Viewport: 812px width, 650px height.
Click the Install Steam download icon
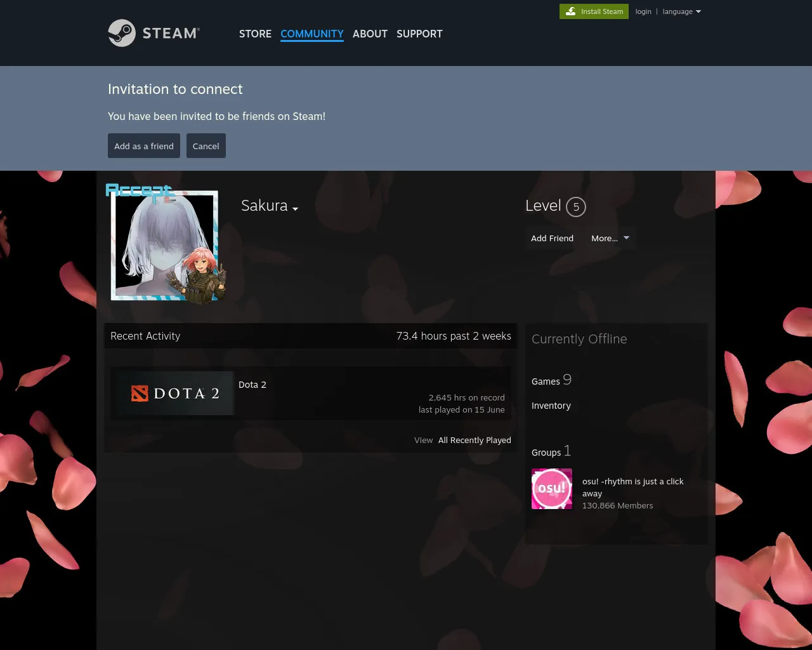(571, 11)
